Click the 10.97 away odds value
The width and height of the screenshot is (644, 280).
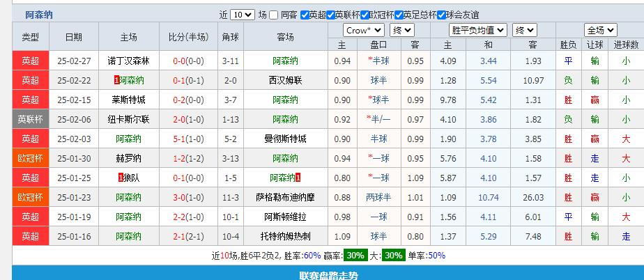pyautogui.click(x=533, y=81)
